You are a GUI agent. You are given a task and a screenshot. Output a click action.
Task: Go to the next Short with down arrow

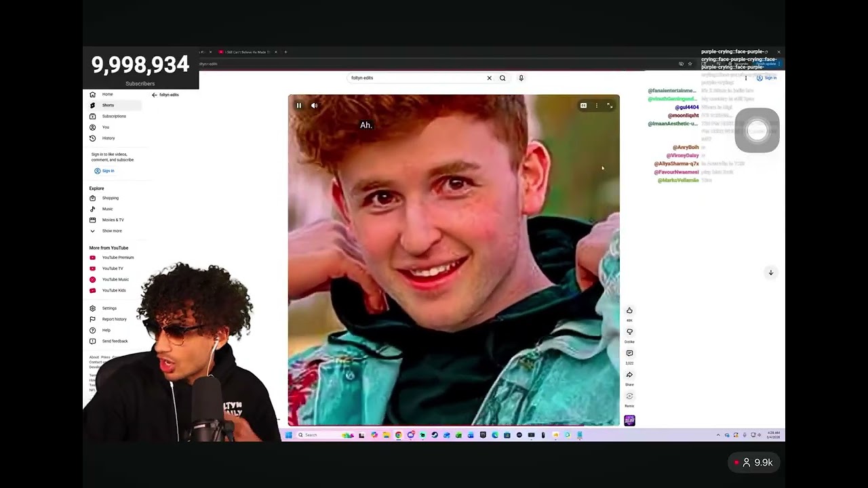[770, 272]
